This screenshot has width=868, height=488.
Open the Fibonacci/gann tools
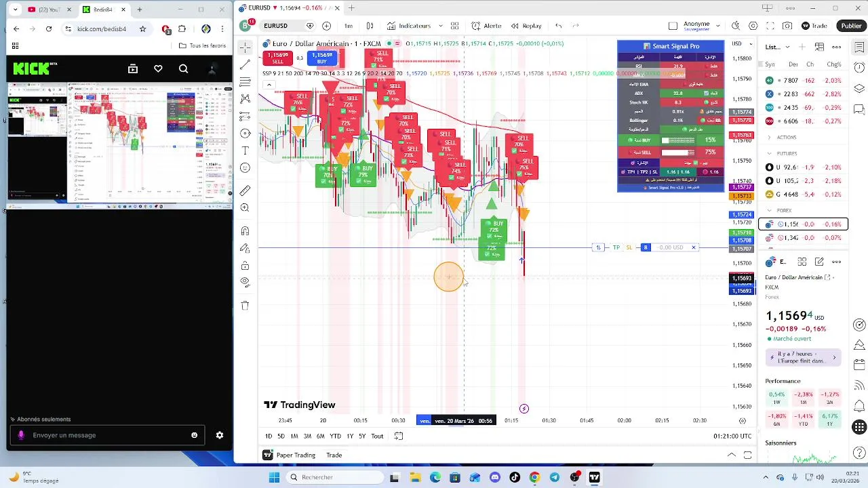pyautogui.click(x=245, y=81)
